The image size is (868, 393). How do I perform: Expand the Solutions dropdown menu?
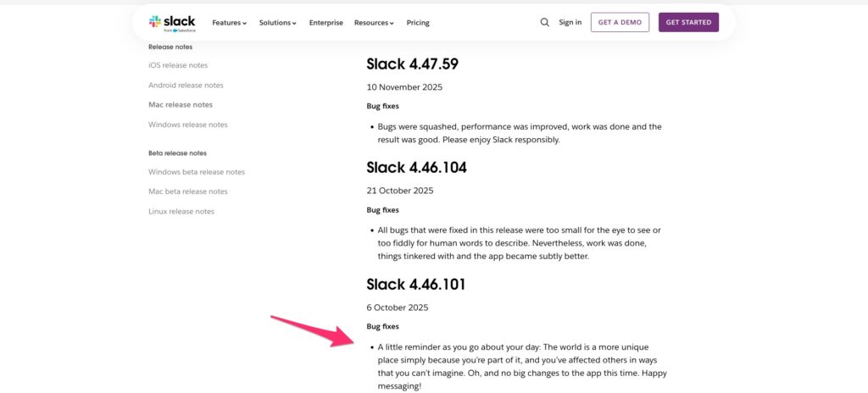(278, 23)
